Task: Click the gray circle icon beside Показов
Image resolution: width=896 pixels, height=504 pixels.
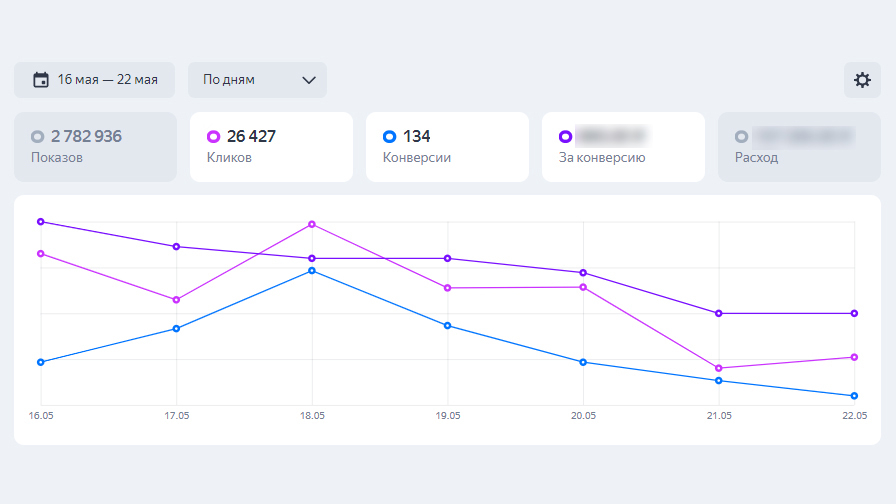Action: coord(37,137)
